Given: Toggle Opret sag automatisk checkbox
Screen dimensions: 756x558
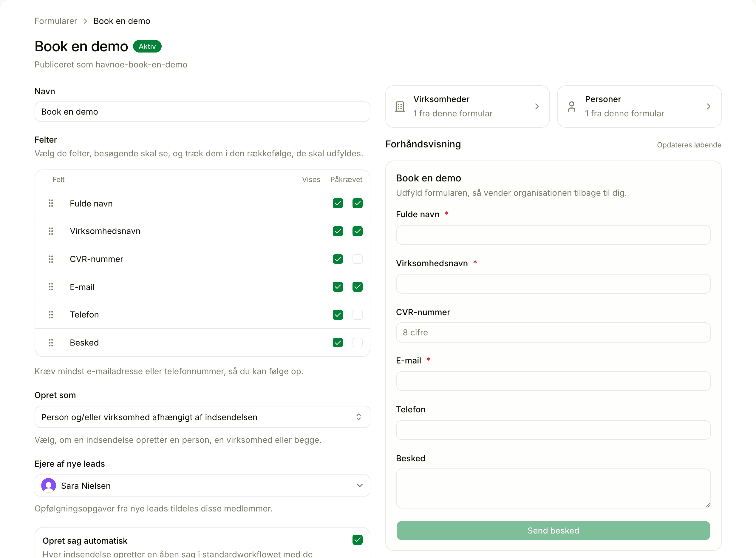Looking at the screenshot, I should 357,540.
